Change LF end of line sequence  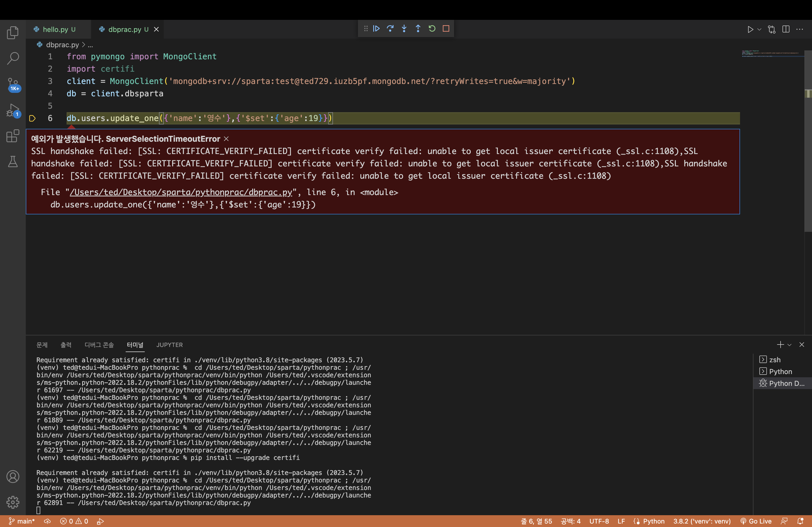[621, 521]
